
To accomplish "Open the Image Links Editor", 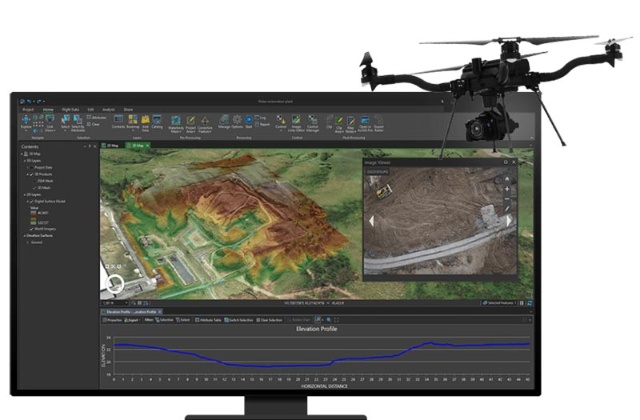I will pyautogui.click(x=296, y=123).
